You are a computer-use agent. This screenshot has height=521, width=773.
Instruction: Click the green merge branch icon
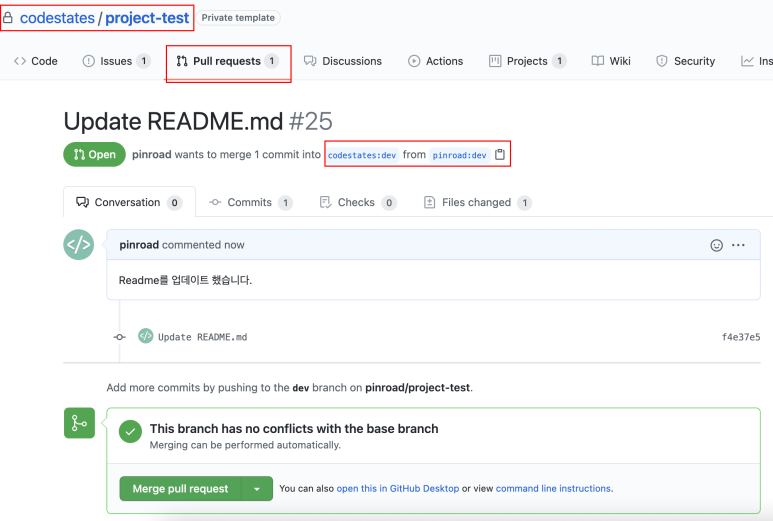click(x=79, y=423)
